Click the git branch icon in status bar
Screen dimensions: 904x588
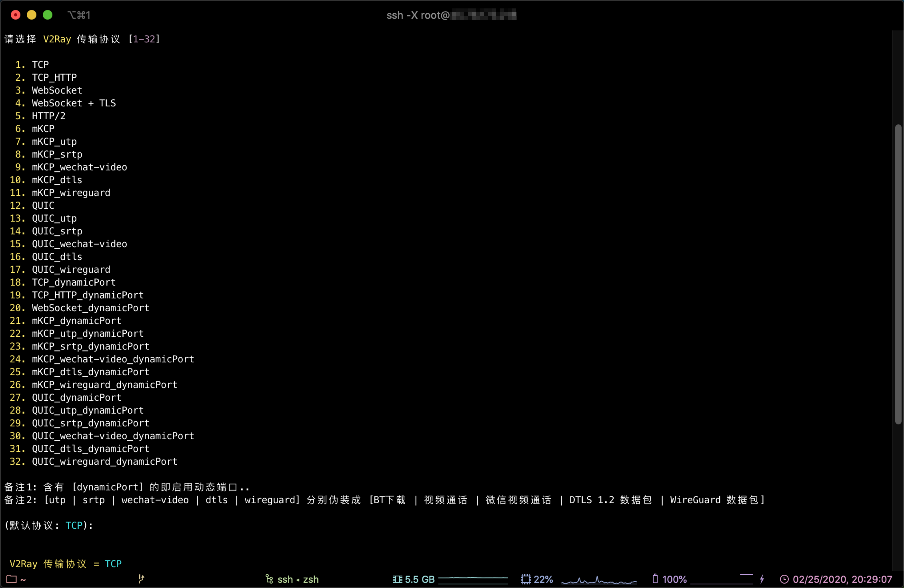tap(141, 579)
